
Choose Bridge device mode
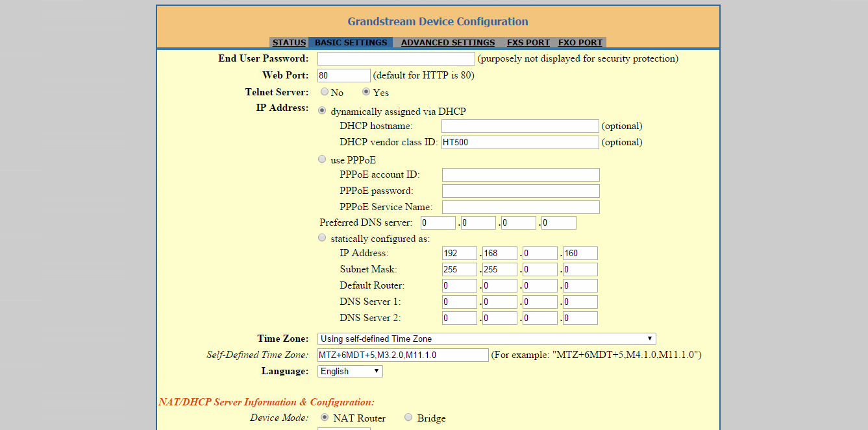click(408, 418)
